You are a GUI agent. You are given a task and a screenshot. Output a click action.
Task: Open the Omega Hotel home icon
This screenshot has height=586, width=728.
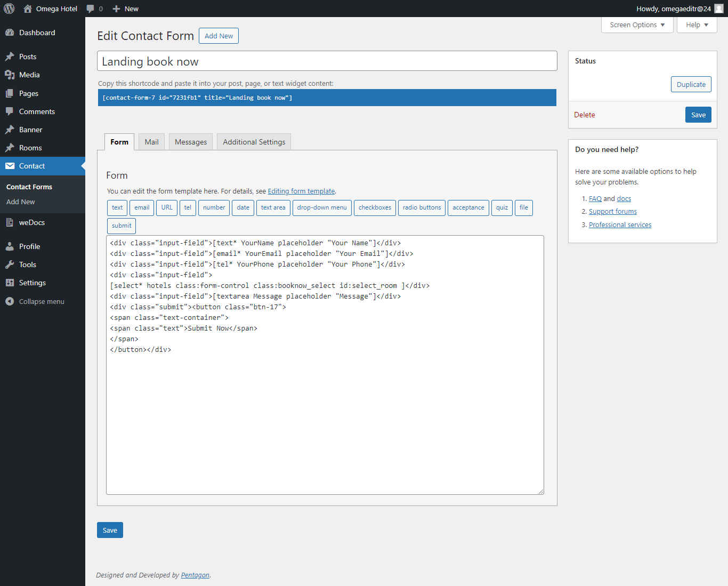pos(28,9)
